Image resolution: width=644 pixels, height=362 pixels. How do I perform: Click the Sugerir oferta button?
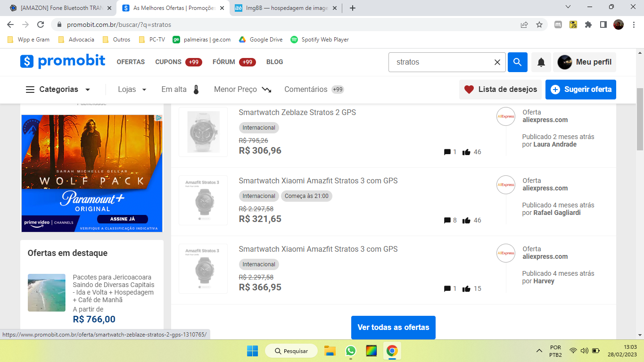pos(581,90)
